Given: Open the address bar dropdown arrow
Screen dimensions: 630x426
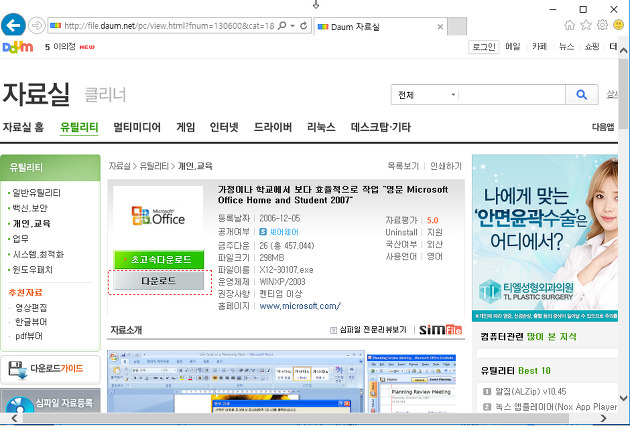Looking at the screenshot, I should tap(293, 26).
